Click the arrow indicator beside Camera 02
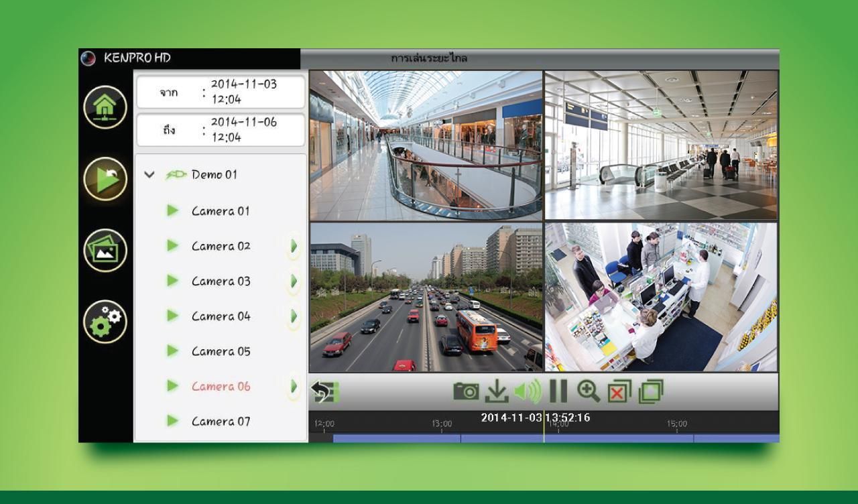The height and width of the screenshot is (504, 858). (294, 246)
